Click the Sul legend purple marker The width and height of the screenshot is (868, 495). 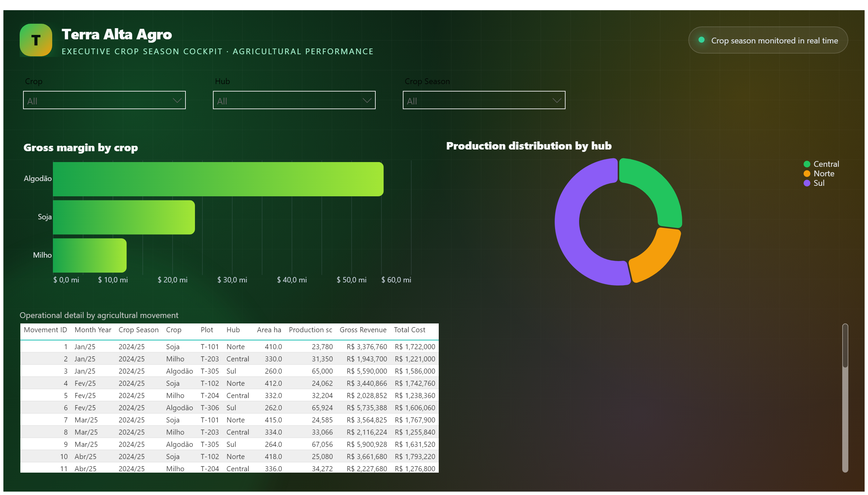pyautogui.click(x=807, y=183)
